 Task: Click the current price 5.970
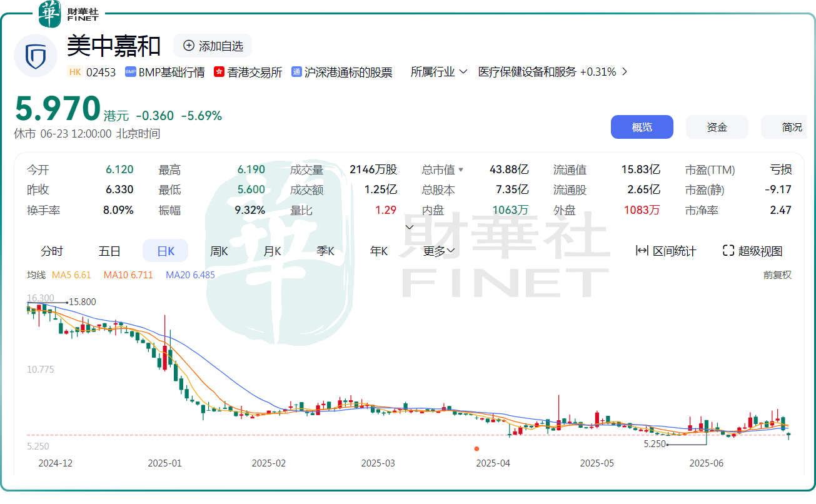[x=58, y=109]
